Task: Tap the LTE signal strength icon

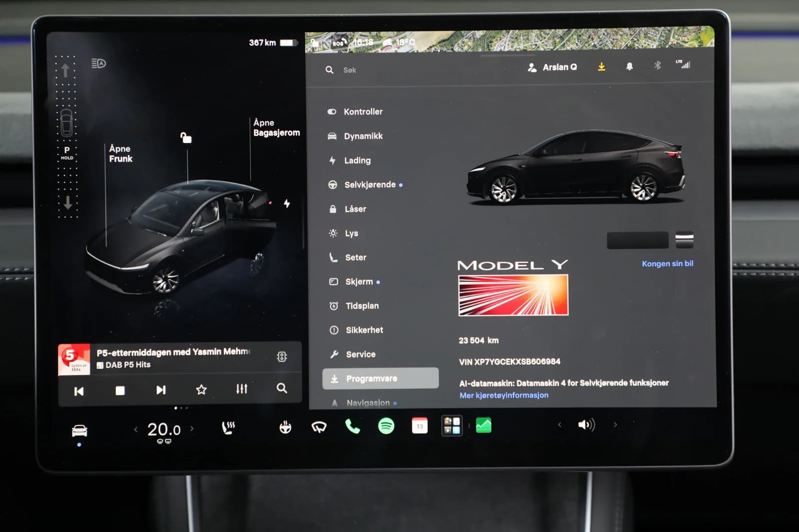Action: point(683,64)
